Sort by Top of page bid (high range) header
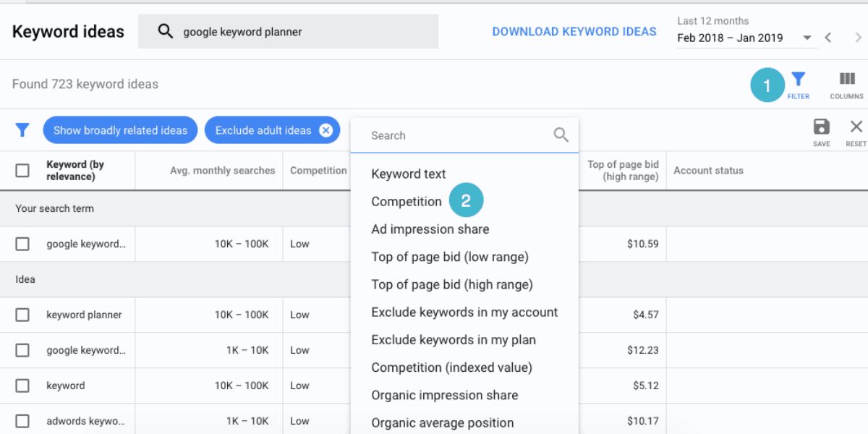This screenshot has height=434, width=868. tap(623, 171)
